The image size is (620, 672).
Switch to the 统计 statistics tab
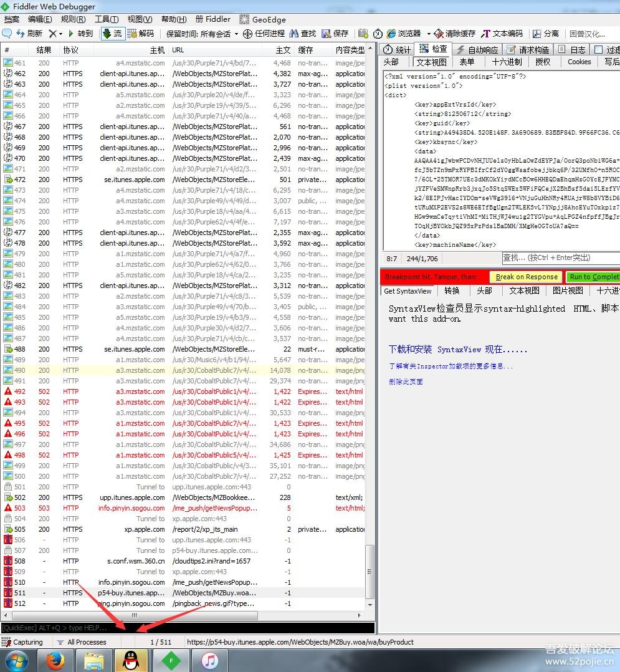pyautogui.click(x=397, y=50)
